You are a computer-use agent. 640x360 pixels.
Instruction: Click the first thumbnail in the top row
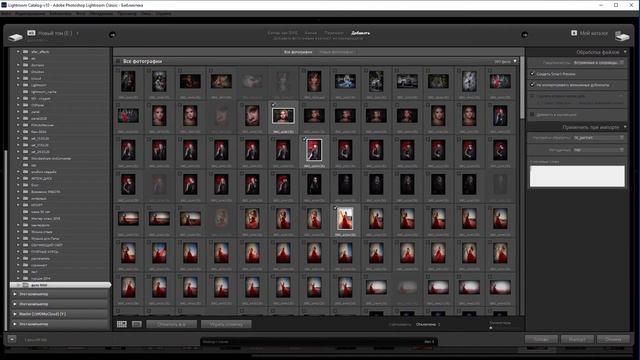[x=128, y=81]
